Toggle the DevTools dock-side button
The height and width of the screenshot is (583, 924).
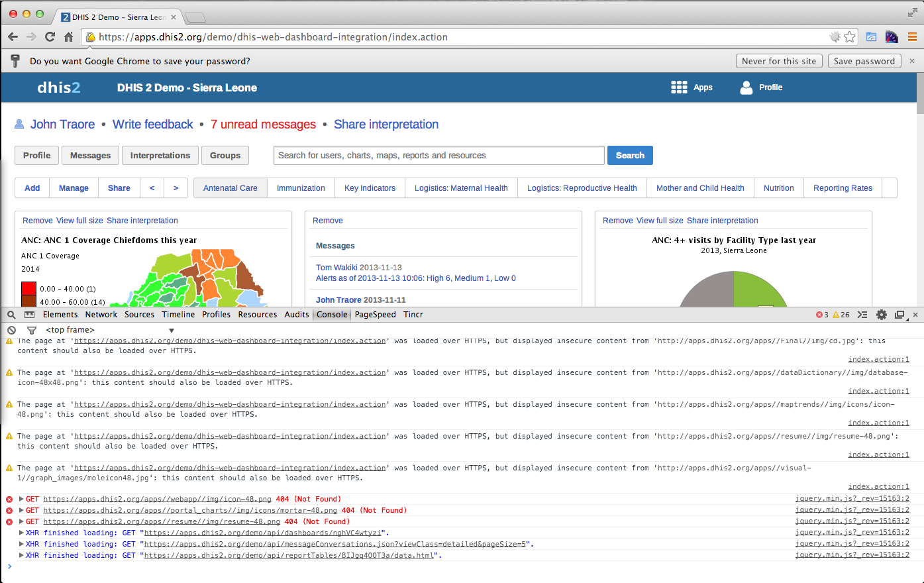[x=899, y=315]
